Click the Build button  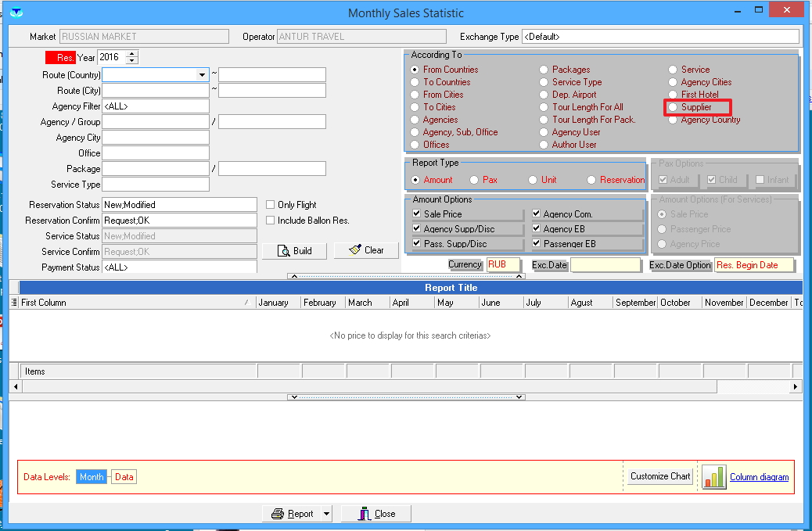click(x=293, y=250)
